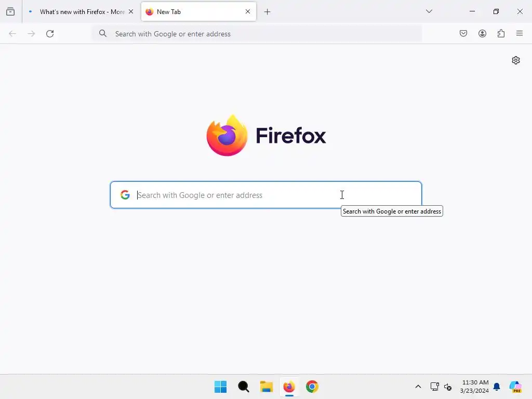Click the magnifier icon in the address bar
Viewport: 532px width, 399px height.
pos(103,33)
